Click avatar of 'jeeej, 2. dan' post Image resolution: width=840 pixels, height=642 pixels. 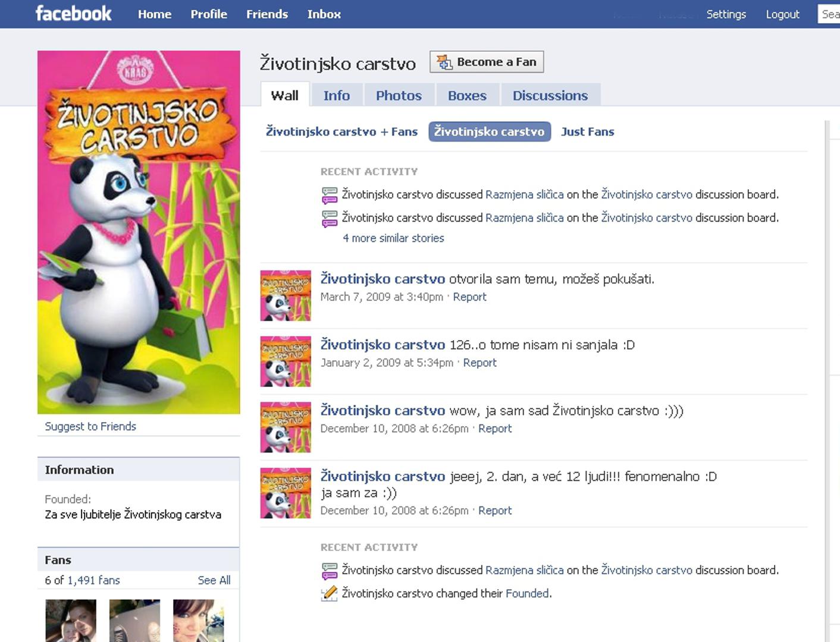pos(286,493)
